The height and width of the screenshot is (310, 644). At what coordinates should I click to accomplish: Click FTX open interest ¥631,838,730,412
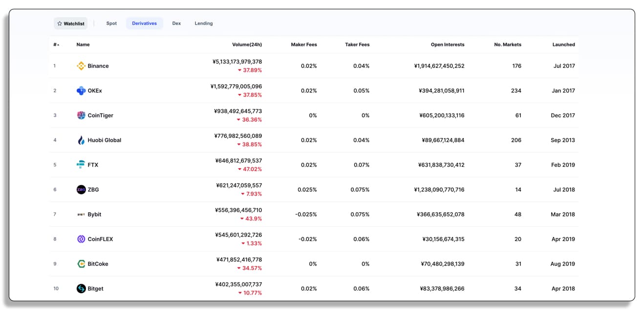tap(441, 165)
